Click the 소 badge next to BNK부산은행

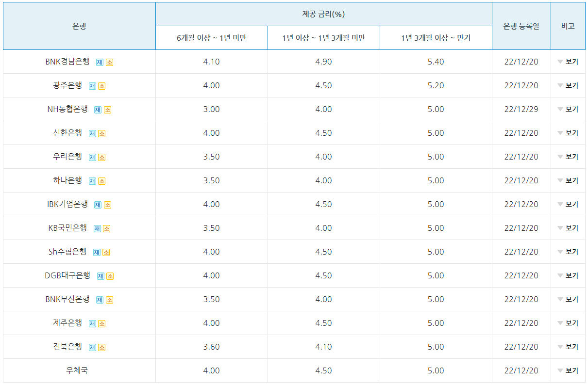pyautogui.click(x=109, y=300)
